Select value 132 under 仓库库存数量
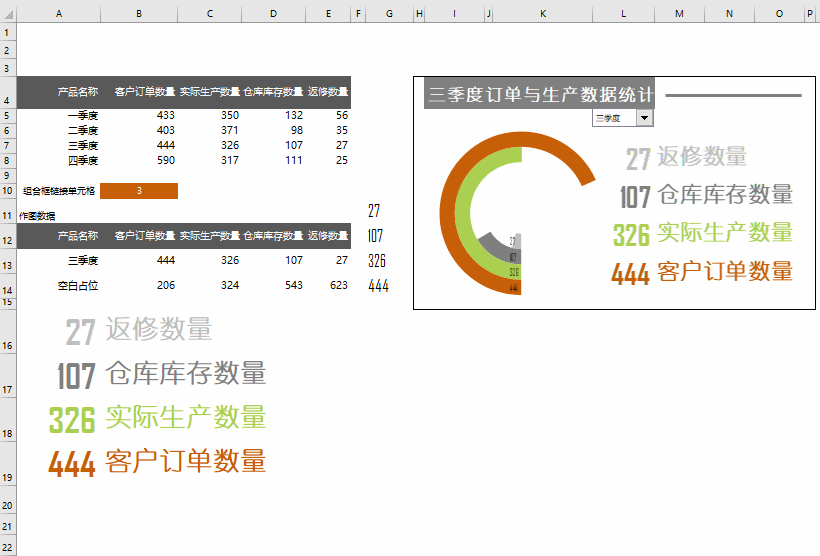Screen dimensions: 820x556 point(294,115)
